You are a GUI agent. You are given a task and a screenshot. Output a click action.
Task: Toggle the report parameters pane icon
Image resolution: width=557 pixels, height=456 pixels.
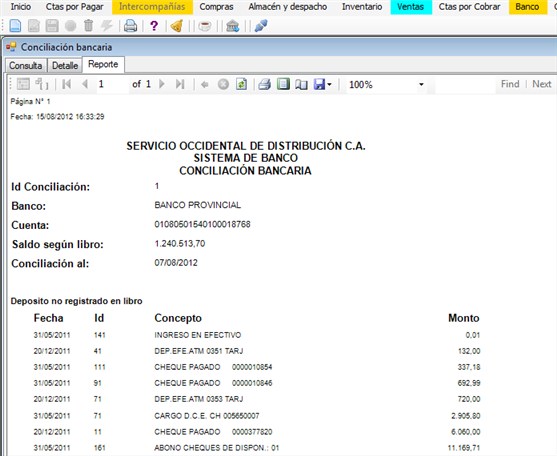[x=23, y=84]
